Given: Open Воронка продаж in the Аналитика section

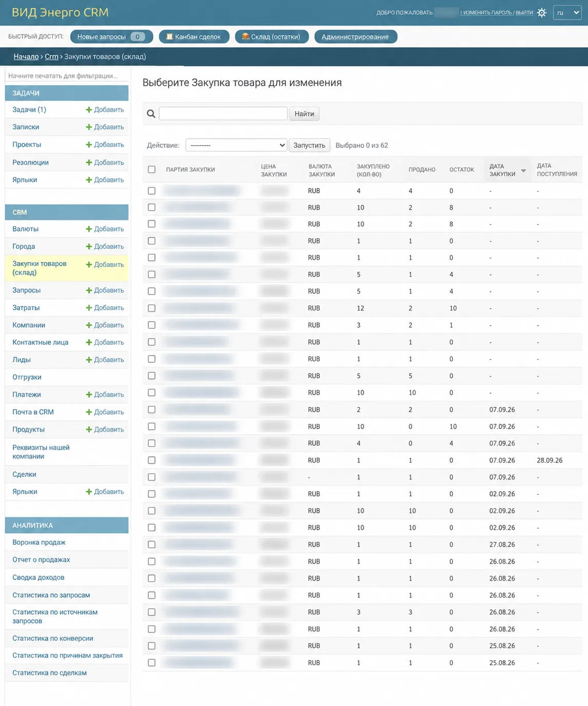Looking at the screenshot, I should pos(39,543).
